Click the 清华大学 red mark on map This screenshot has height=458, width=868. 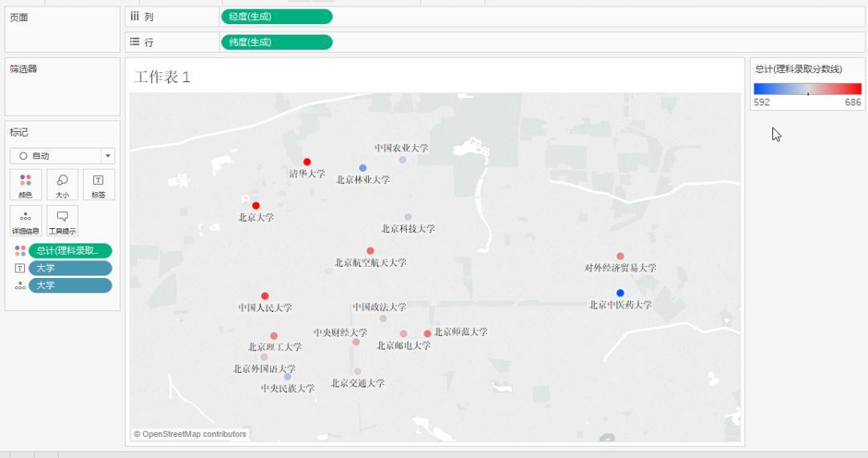click(x=307, y=162)
